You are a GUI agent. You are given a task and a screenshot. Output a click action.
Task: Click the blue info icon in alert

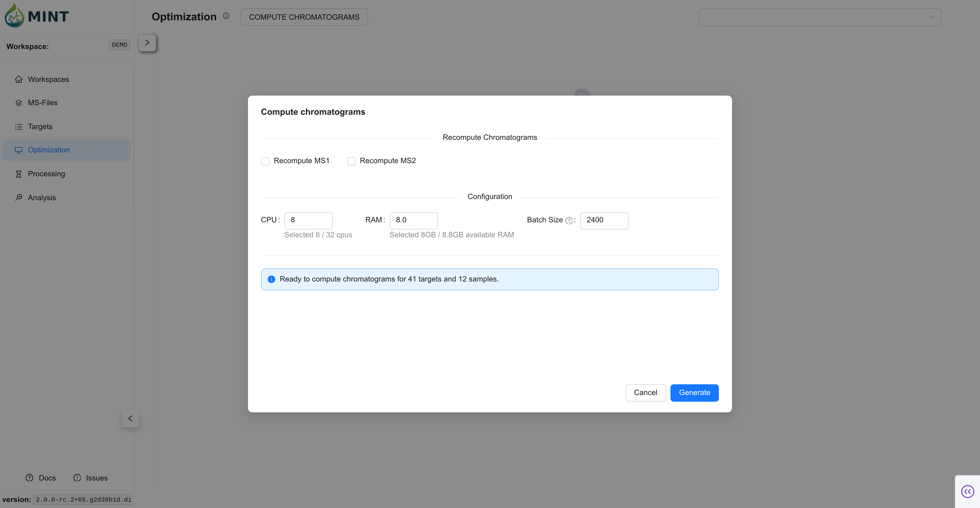click(271, 279)
